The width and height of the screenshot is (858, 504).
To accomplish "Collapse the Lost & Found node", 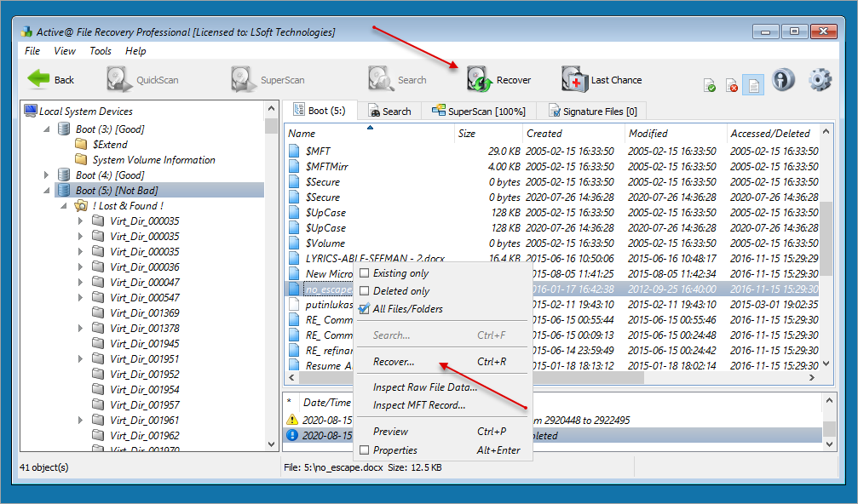I will [63, 205].
